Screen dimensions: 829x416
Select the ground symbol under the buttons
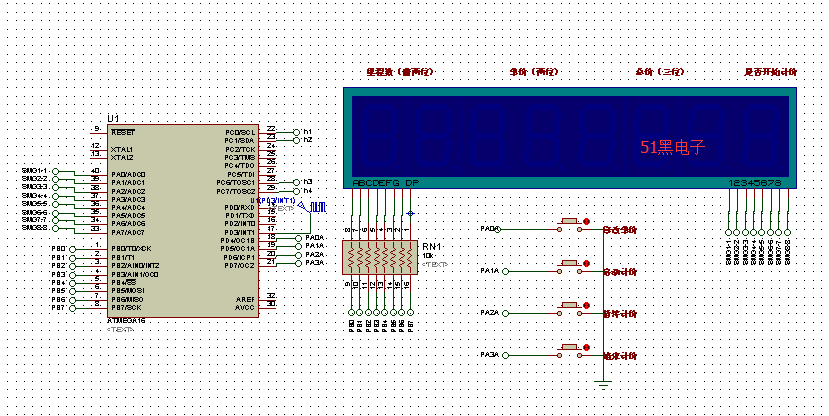click(x=603, y=384)
